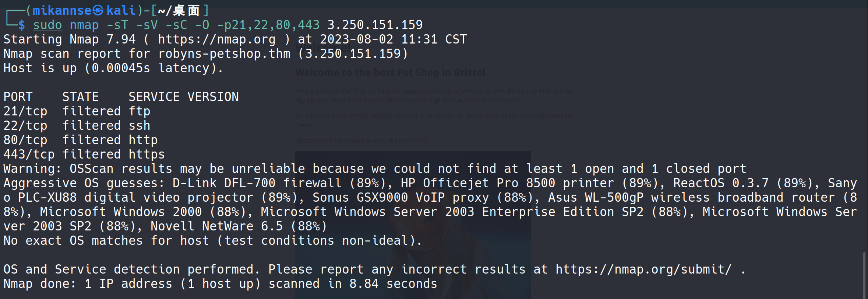Click the STATE column header
868x299 pixels.
point(80,97)
